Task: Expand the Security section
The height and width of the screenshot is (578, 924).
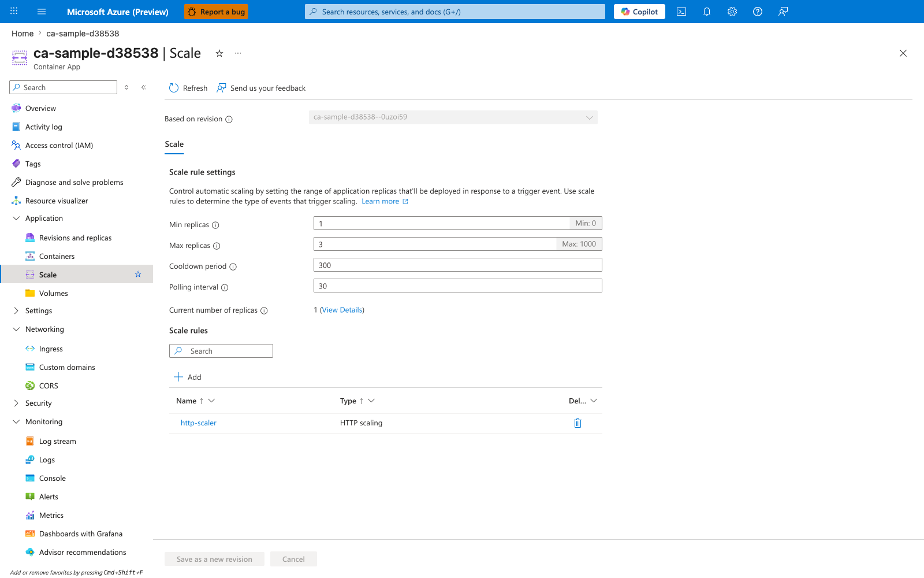Action: [16, 403]
